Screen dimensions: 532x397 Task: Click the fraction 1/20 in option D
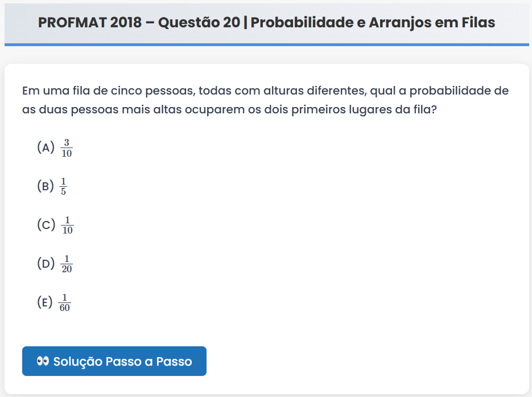pos(67,264)
